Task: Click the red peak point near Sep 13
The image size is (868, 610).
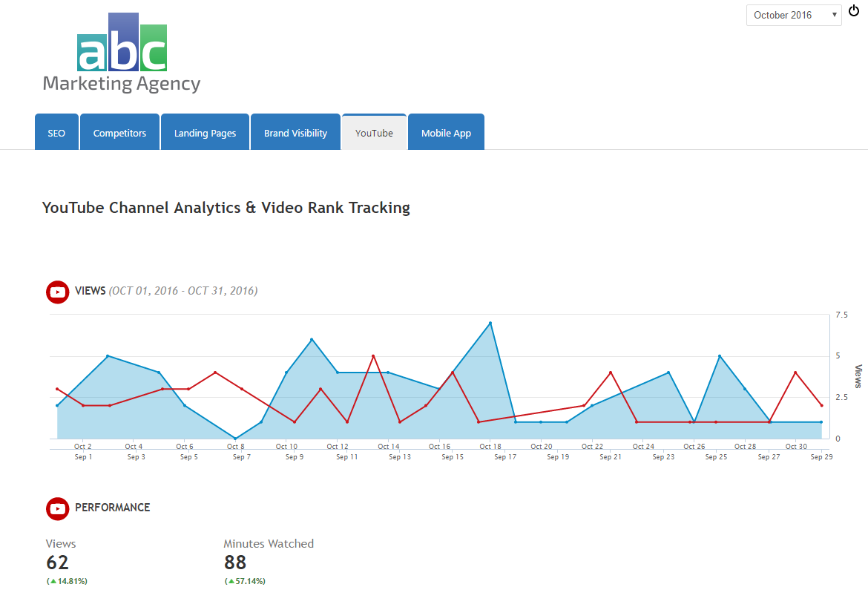Action: coord(373,356)
